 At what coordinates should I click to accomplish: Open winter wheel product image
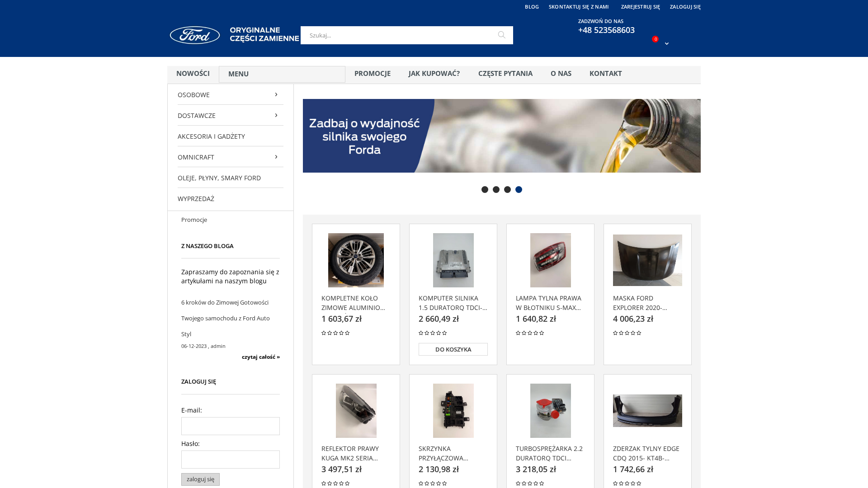coord(356,260)
